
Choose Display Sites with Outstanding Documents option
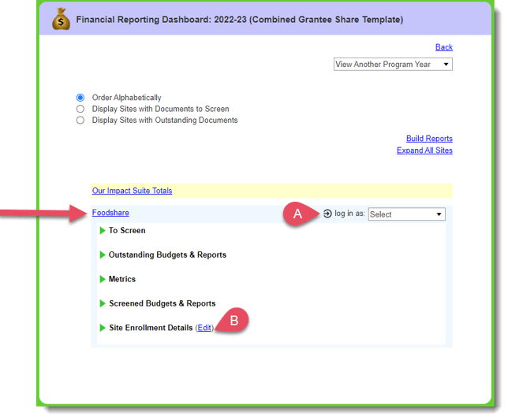pos(80,121)
